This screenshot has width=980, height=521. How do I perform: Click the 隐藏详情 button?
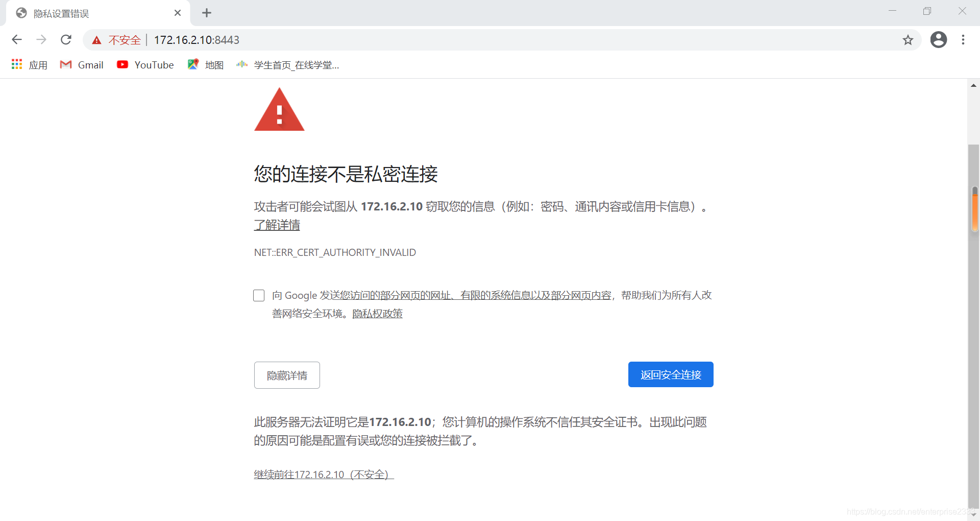click(x=286, y=375)
